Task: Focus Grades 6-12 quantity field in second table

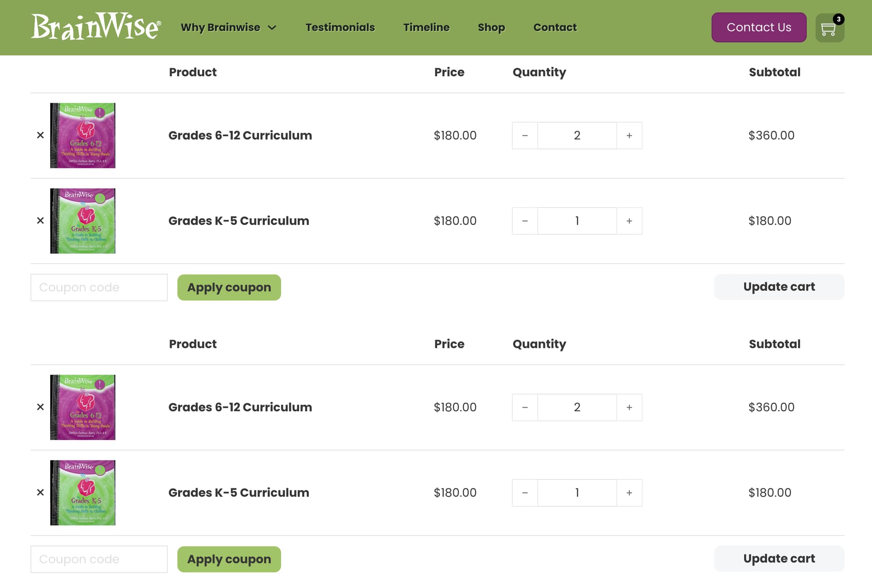Action: pos(577,407)
